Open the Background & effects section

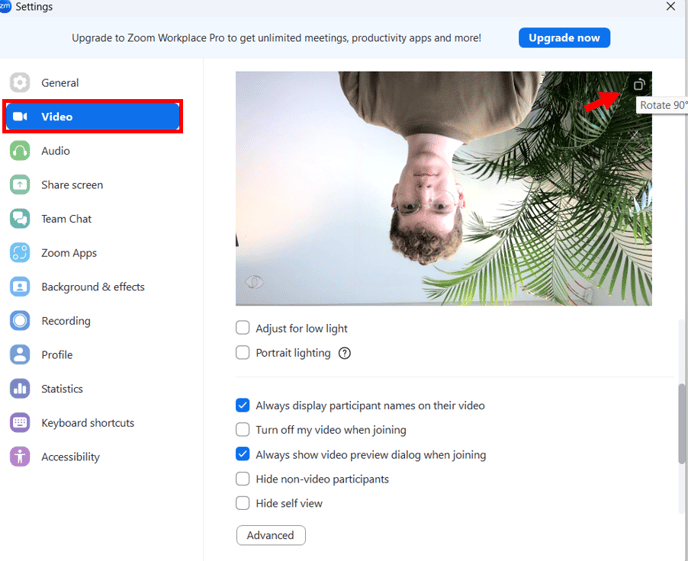coord(92,287)
